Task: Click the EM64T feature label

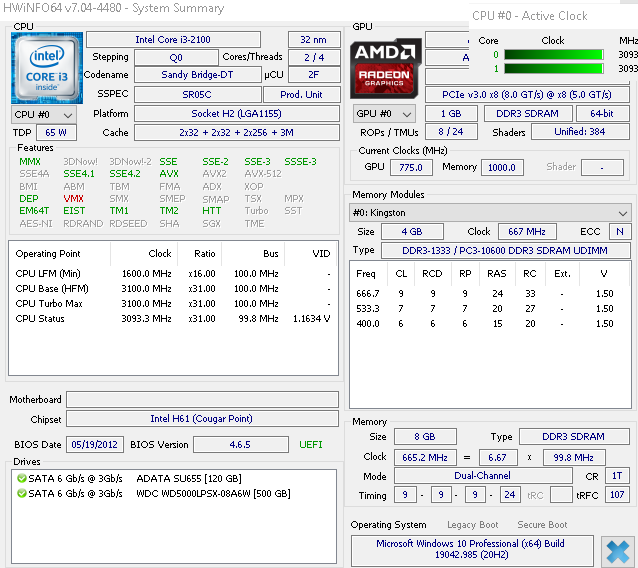Action: coord(34,211)
